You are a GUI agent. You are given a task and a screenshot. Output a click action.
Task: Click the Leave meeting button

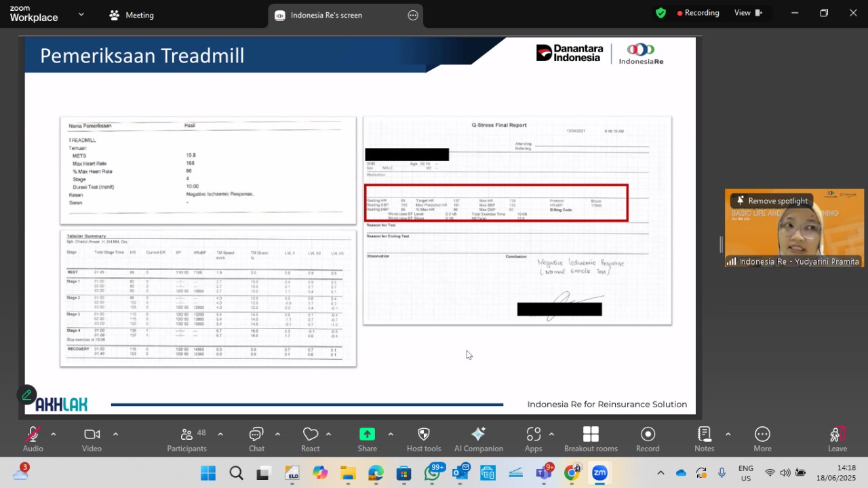pyautogui.click(x=837, y=439)
